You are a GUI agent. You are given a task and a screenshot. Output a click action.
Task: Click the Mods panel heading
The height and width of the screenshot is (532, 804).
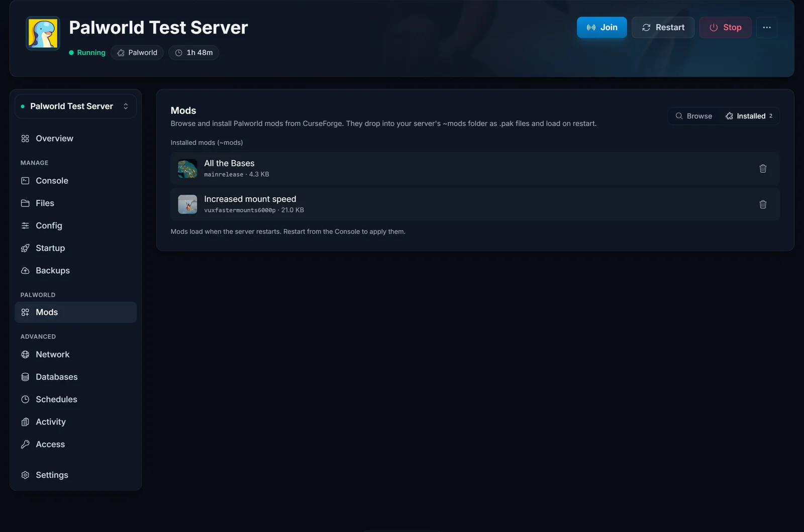pos(183,111)
